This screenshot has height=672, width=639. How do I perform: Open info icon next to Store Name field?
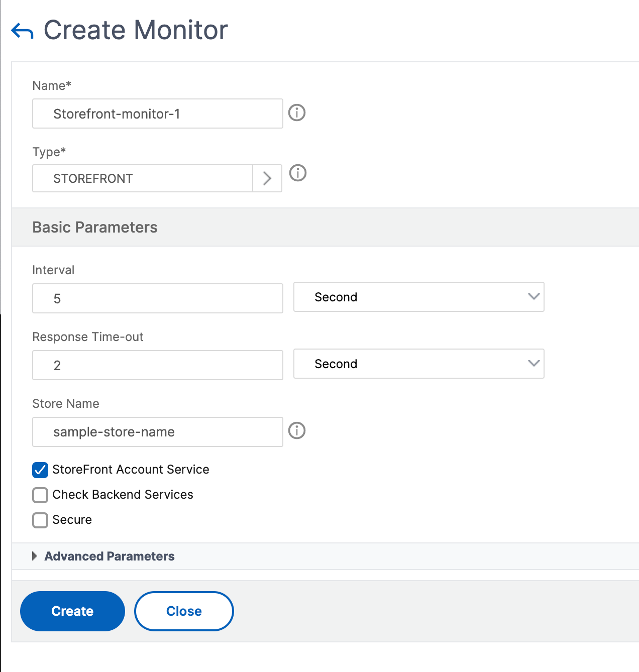pos(297,430)
